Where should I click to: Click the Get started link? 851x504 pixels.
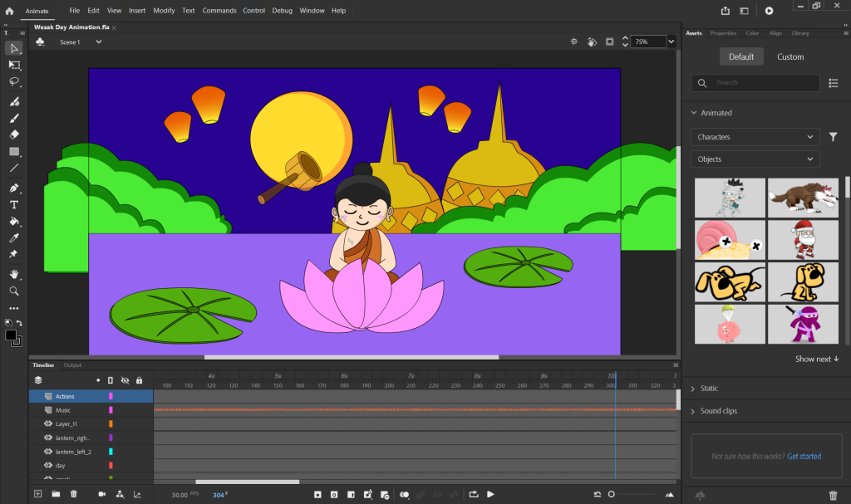tap(804, 457)
